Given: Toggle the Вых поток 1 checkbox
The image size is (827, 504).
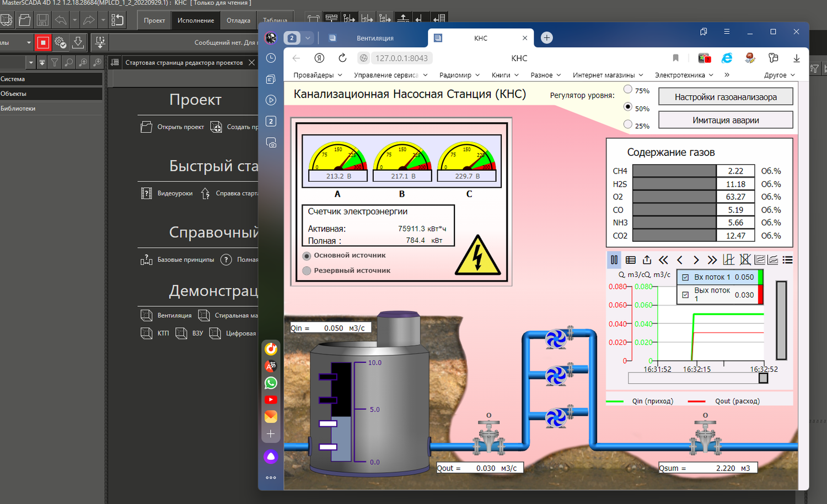Looking at the screenshot, I should 686,295.
